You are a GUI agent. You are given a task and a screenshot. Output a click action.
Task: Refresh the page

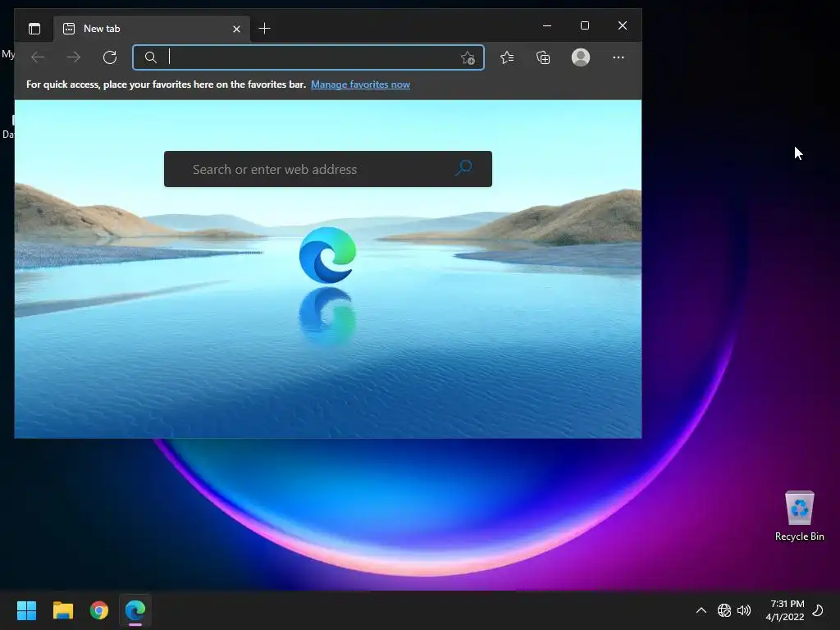pos(110,57)
